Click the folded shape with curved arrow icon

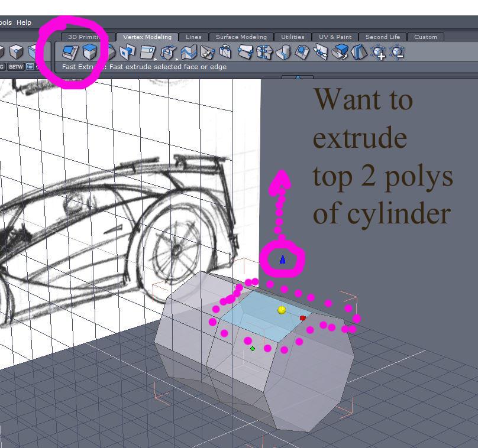click(225, 51)
